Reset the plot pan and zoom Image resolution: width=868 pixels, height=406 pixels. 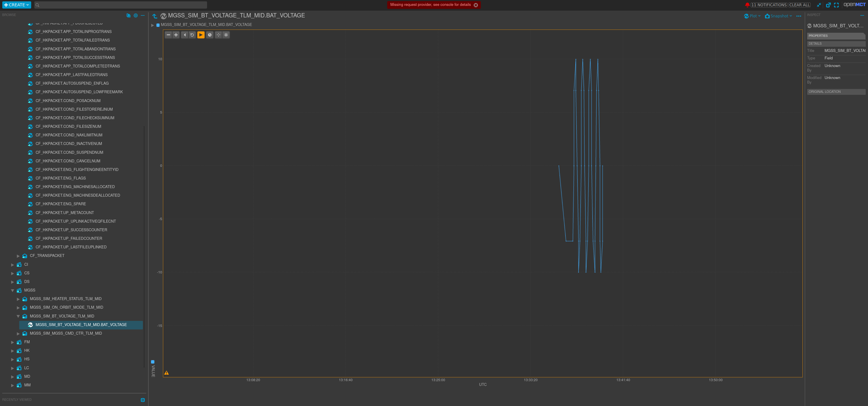[x=192, y=35]
